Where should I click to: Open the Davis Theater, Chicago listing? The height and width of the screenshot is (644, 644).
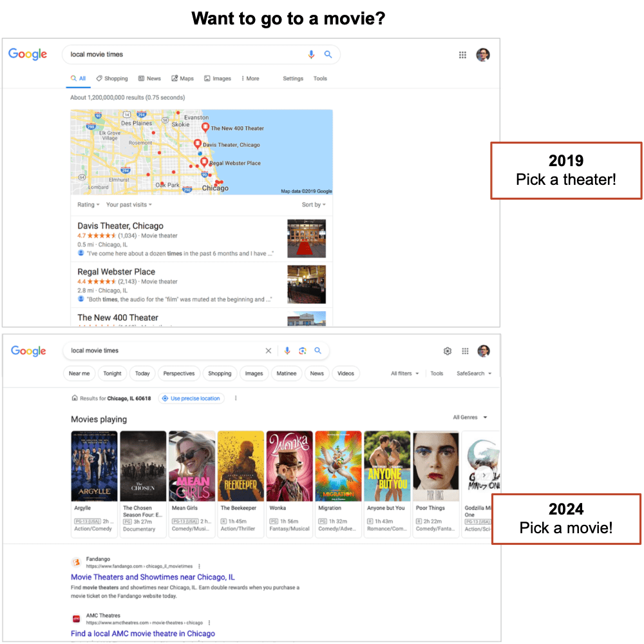point(120,226)
